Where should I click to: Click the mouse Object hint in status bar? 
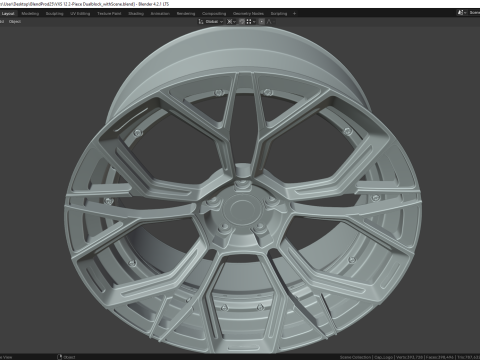click(66, 357)
